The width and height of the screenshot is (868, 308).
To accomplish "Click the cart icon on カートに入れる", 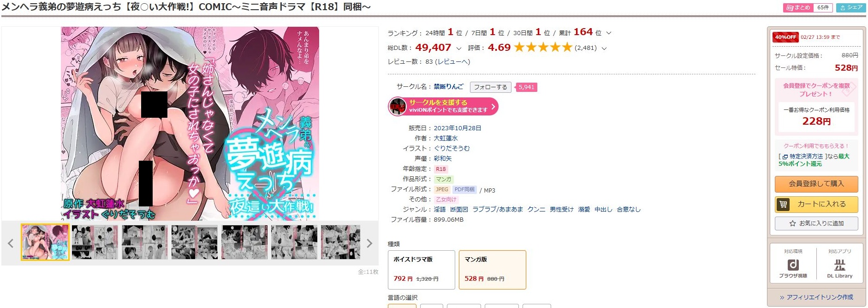I will pyautogui.click(x=783, y=204).
